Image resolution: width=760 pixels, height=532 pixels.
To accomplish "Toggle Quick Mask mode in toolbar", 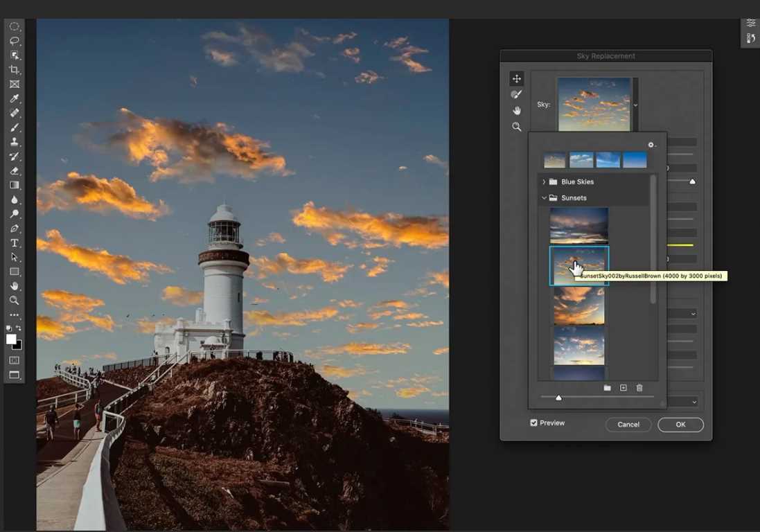I will [14, 360].
